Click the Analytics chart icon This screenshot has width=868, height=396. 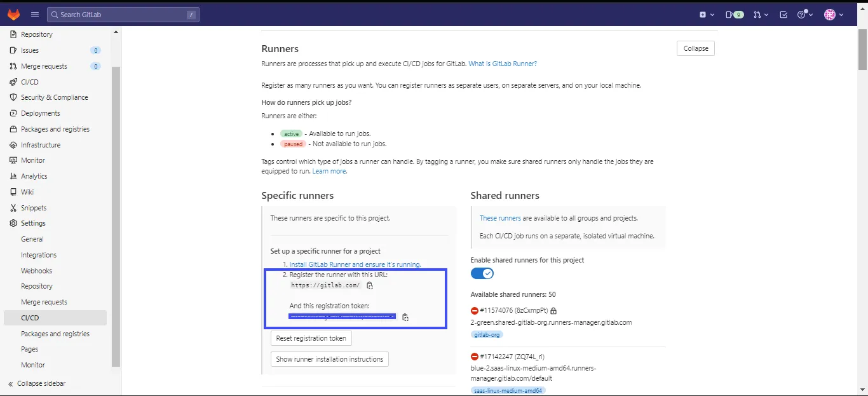click(x=13, y=176)
